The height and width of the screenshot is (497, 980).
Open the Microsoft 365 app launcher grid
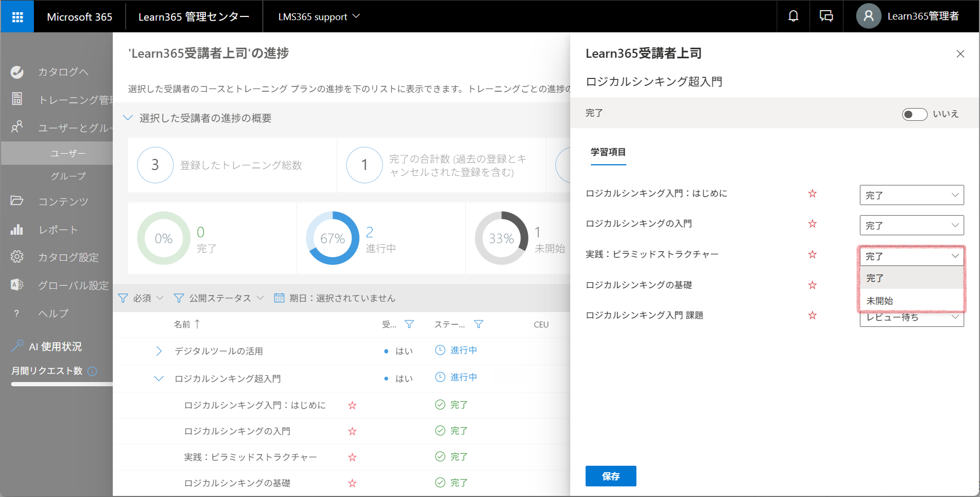click(x=17, y=16)
